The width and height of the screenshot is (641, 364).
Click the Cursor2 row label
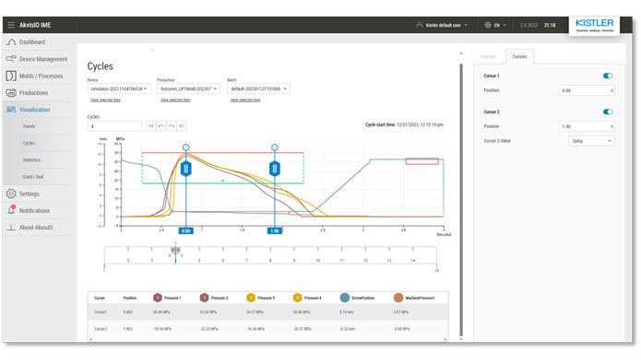[x=101, y=329]
